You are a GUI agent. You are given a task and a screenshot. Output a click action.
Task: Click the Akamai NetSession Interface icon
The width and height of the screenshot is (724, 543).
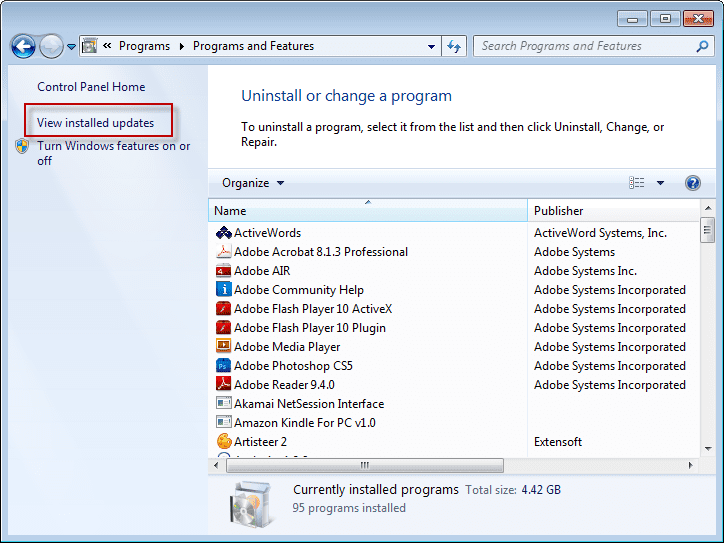[x=224, y=404]
